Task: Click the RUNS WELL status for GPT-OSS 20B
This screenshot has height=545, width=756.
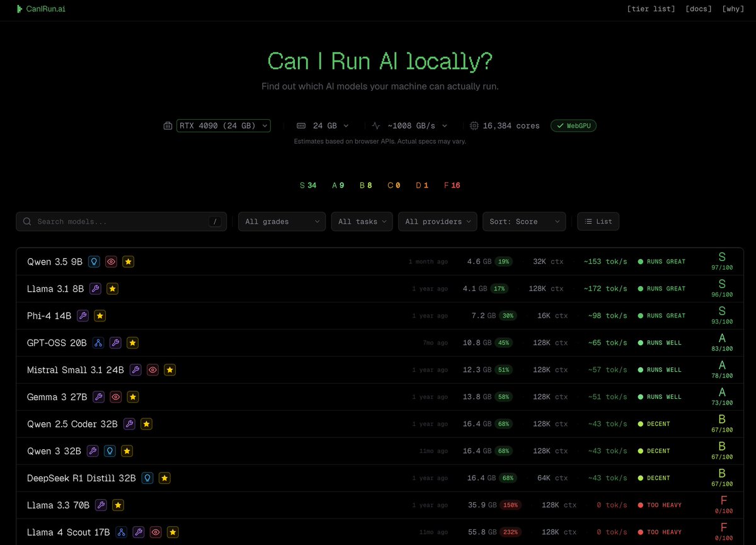Action: click(x=660, y=343)
